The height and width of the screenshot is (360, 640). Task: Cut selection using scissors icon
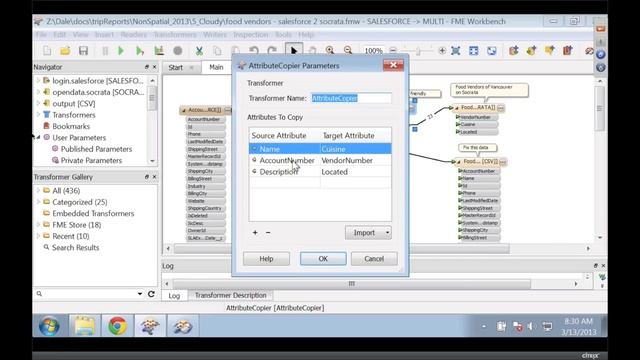[199, 51]
